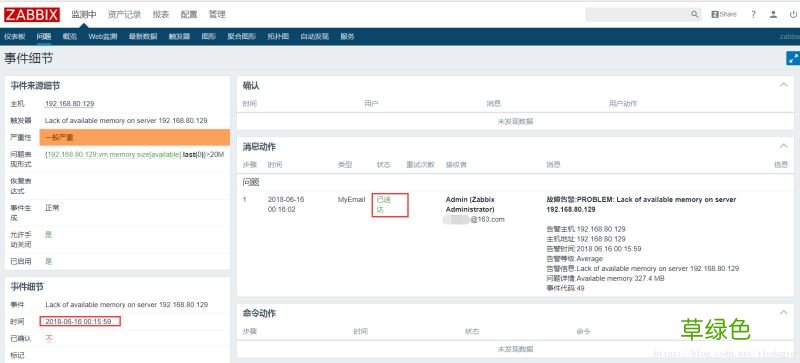Open the 触发器 submenu
The width and height of the screenshot is (800, 363).
point(179,36)
